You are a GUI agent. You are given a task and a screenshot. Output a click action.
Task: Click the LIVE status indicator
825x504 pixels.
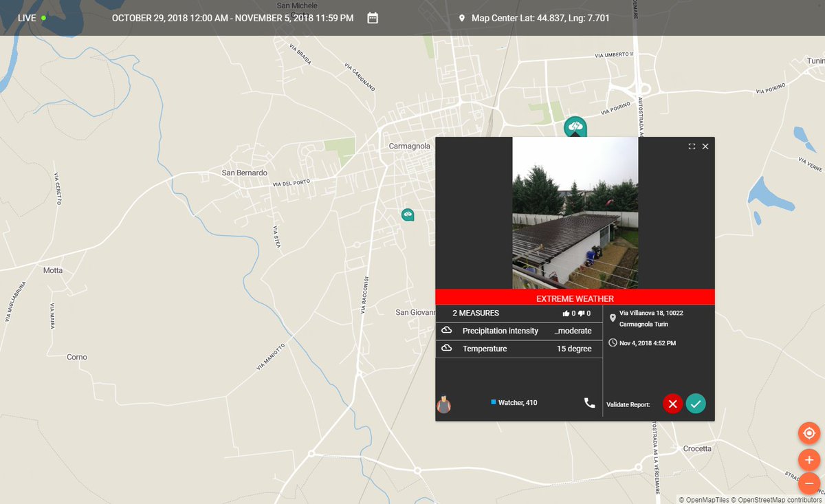point(32,18)
